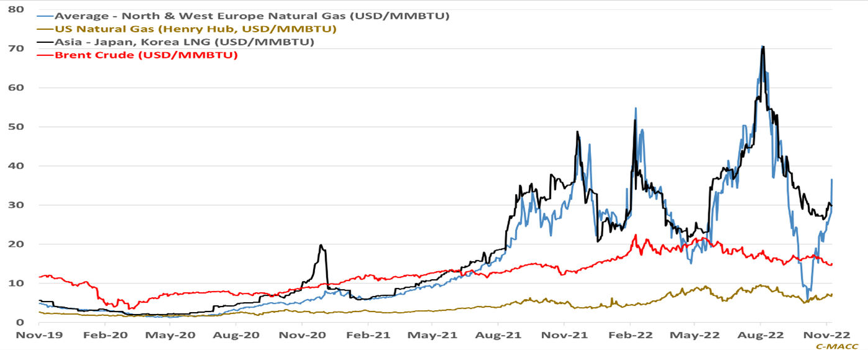
Task: Select the Nov-20 date label
Action: (302, 335)
